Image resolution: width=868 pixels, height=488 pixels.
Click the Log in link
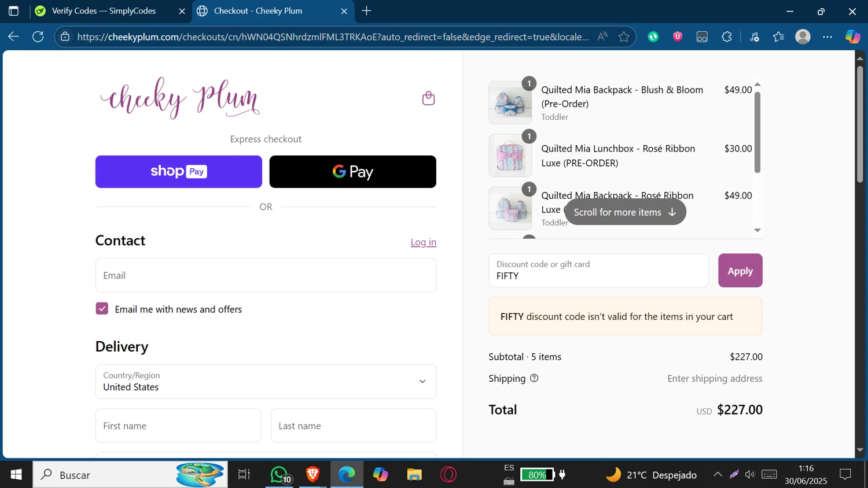point(423,242)
